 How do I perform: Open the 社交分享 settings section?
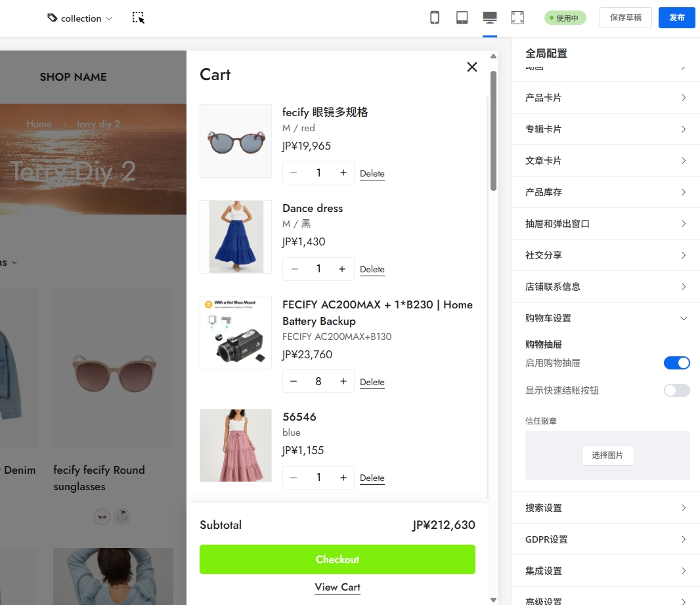[605, 255]
